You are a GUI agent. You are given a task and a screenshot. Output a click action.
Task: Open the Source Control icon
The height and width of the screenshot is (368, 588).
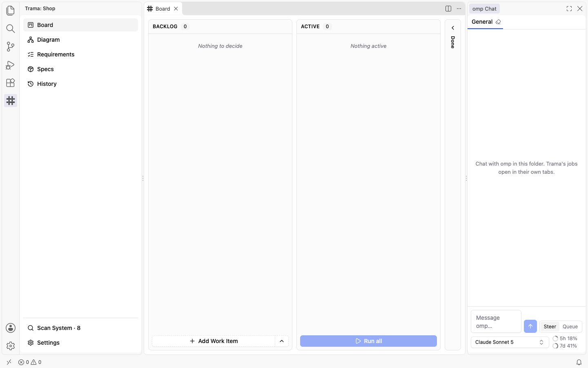tap(11, 47)
